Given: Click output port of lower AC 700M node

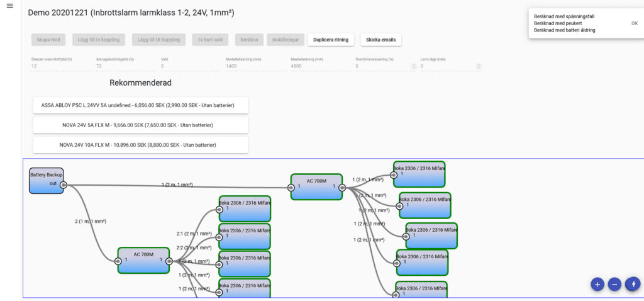Looking at the screenshot, I should pyautogui.click(x=169, y=261).
